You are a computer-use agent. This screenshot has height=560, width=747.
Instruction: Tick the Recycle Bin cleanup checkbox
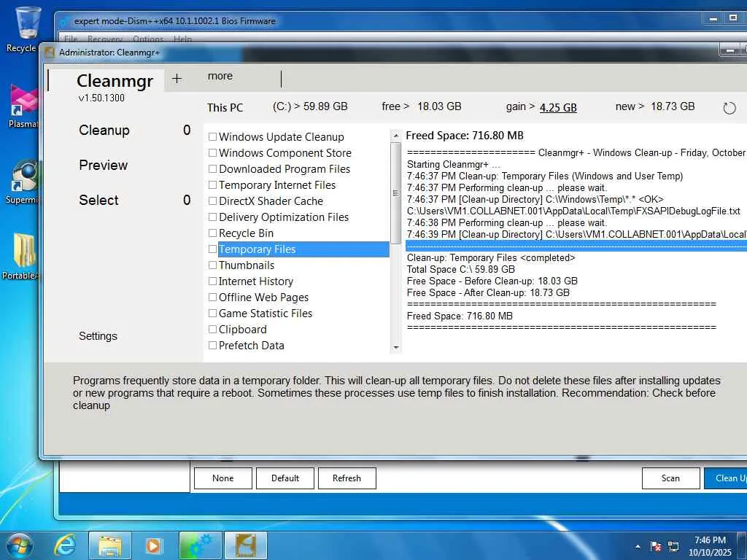tap(213, 233)
